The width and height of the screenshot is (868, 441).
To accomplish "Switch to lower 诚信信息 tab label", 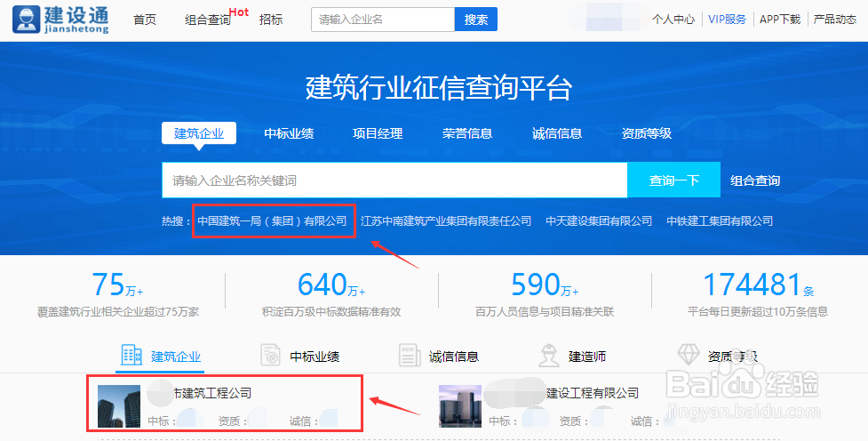I will [x=454, y=357].
